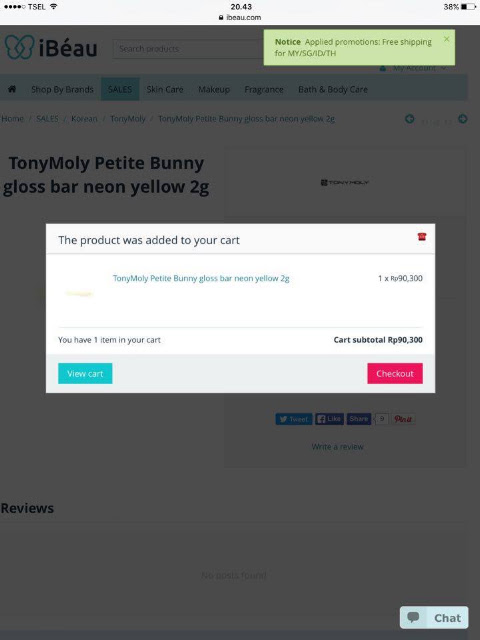Click the TonyMoly breadcrumb link
Image resolution: width=480 pixels, height=640 pixels.
tap(128, 119)
